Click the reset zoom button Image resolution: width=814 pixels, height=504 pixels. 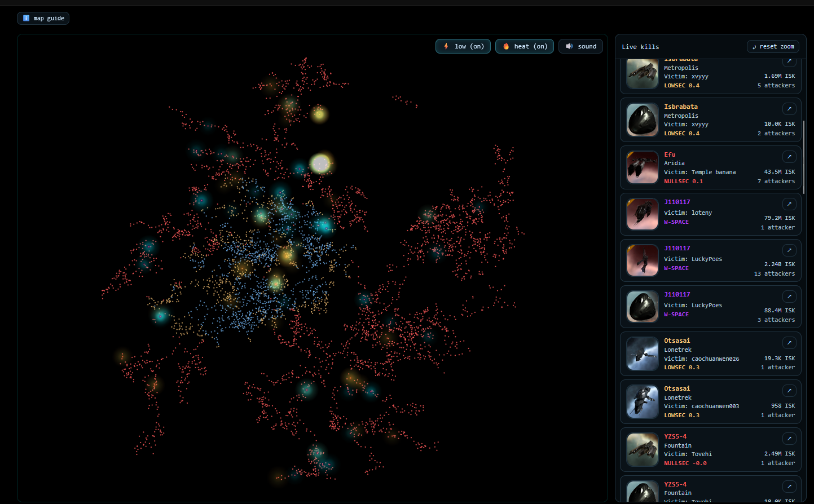772,46
